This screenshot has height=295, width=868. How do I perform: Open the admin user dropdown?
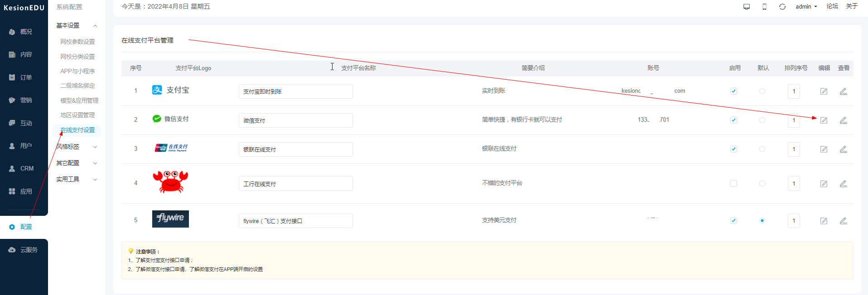[806, 7]
